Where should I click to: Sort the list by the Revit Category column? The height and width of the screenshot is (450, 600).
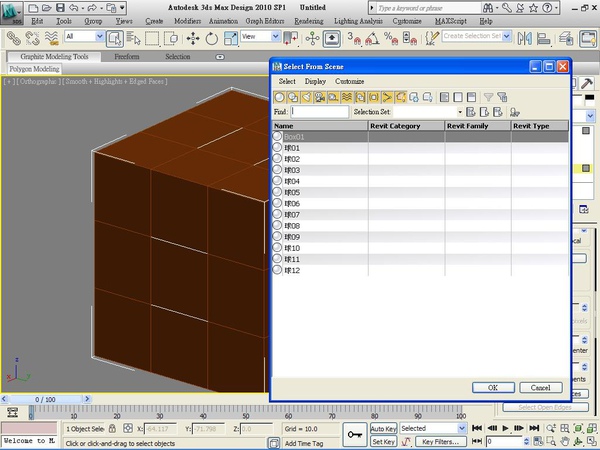406,126
